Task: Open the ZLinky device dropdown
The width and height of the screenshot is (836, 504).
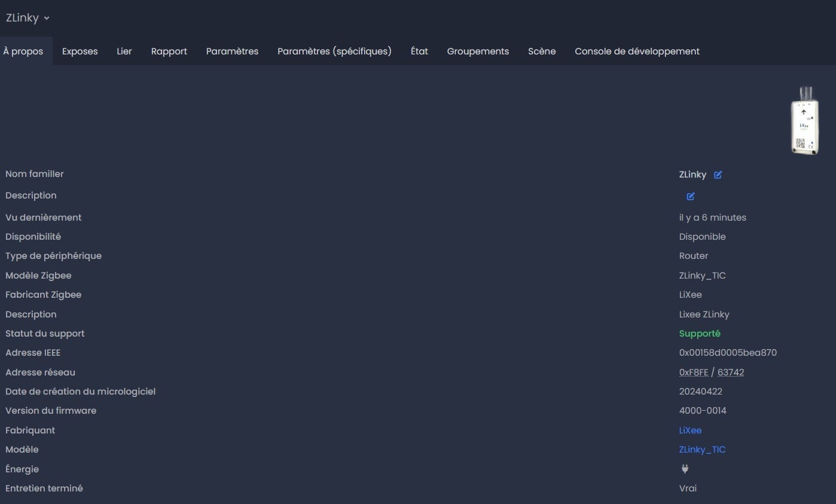Action: pos(28,18)
